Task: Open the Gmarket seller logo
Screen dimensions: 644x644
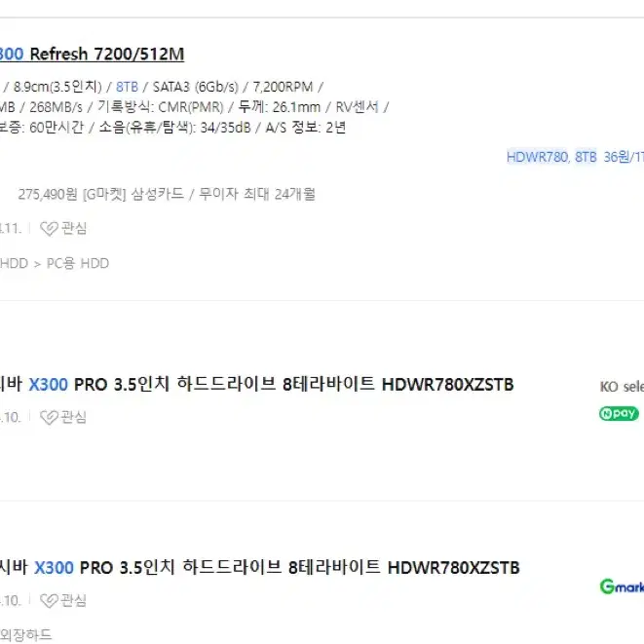Action: click(x=622, y=587)
